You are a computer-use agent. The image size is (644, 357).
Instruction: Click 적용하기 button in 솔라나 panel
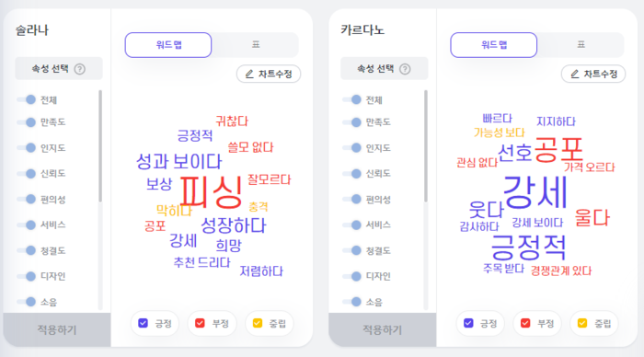(x=57, y=329)
